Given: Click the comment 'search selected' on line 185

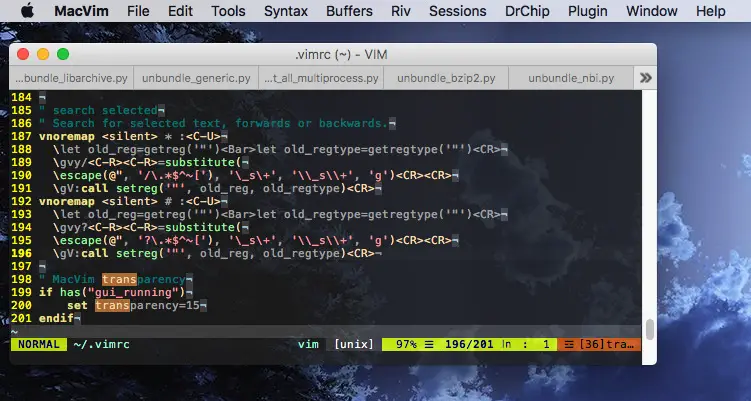Looking at the screenshot, I should point(105,110).
